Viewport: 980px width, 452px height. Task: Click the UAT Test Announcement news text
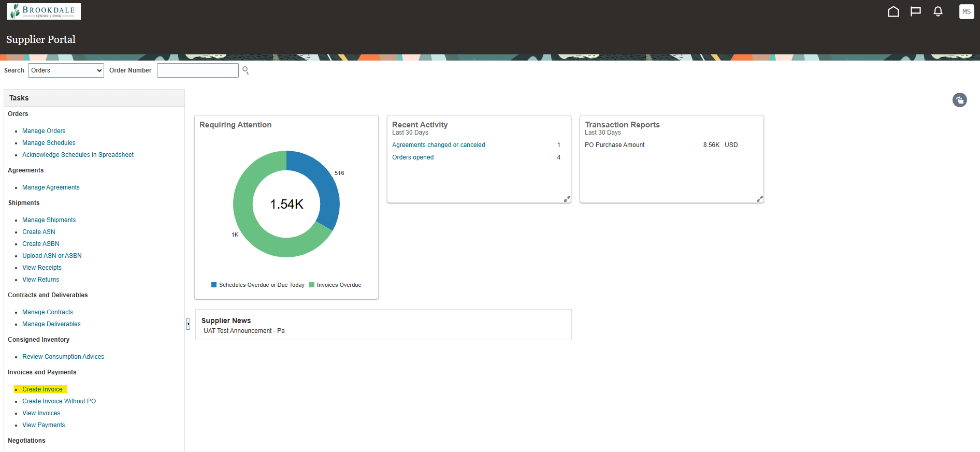point(244,331)
